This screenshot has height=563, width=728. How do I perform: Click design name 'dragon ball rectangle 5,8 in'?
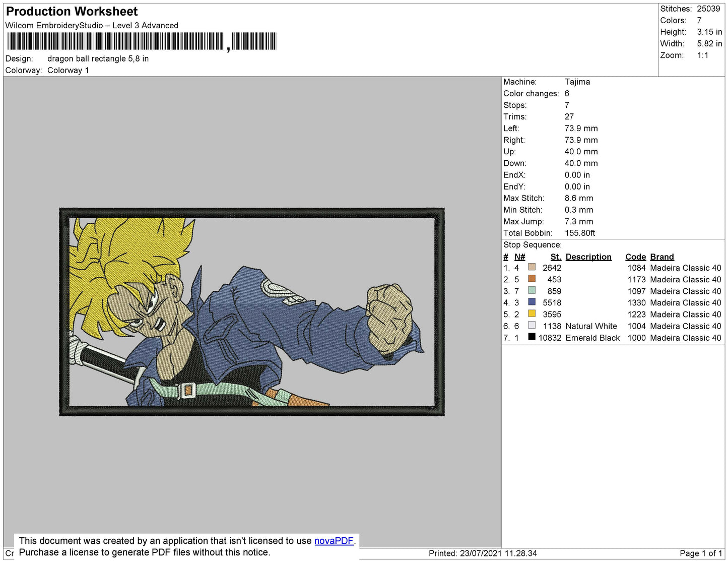(x=98, y=59)
